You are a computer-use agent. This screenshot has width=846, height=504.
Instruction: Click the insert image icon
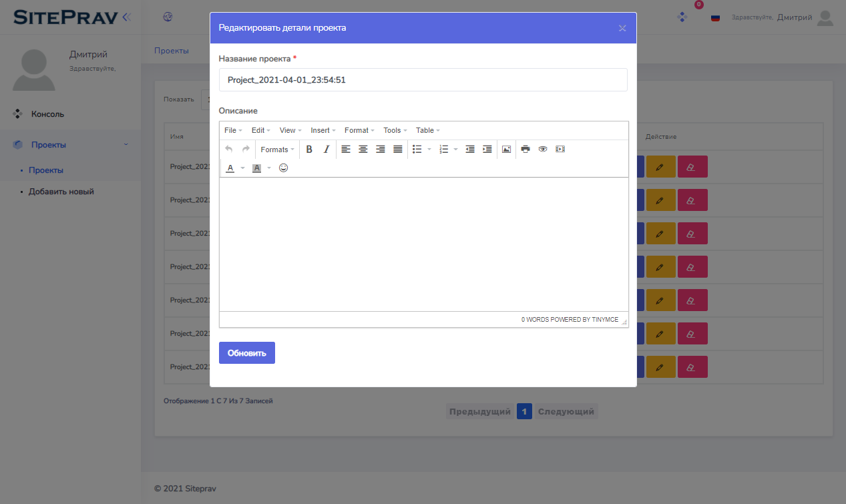506,150
